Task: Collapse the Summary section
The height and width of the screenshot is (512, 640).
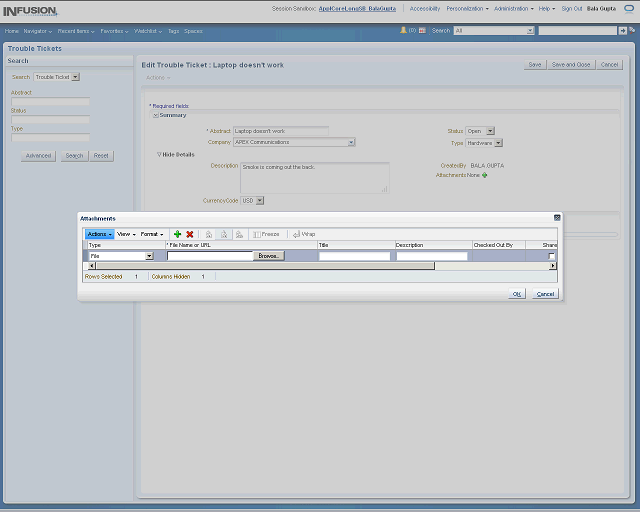Action: tap(156, 116)
